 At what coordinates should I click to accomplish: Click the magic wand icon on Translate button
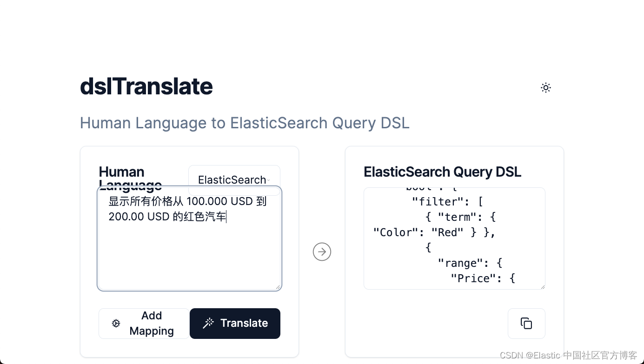[x=207, y=323]
